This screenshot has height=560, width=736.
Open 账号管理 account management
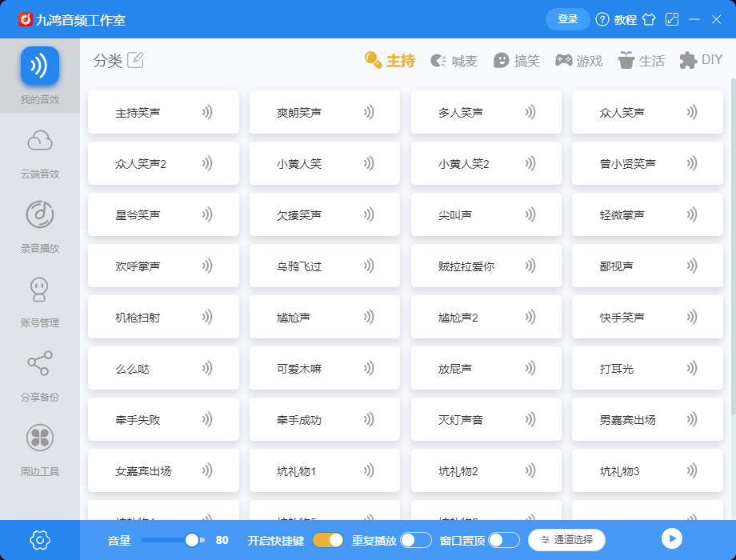[40, 302]
